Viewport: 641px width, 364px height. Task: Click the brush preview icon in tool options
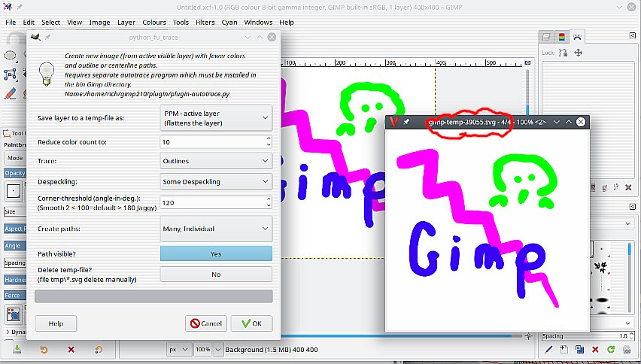[14, 191]
